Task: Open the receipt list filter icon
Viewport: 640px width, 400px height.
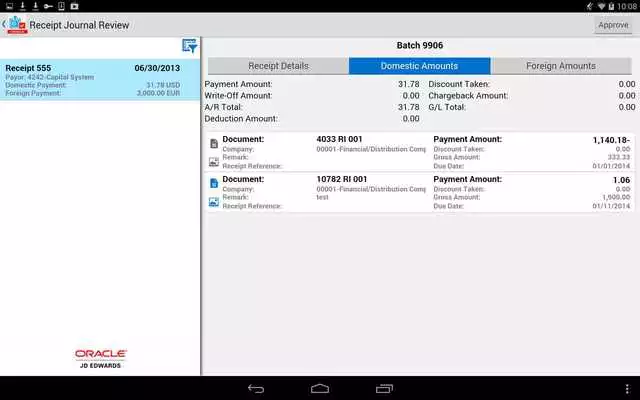Action: (x=190, y=46)
